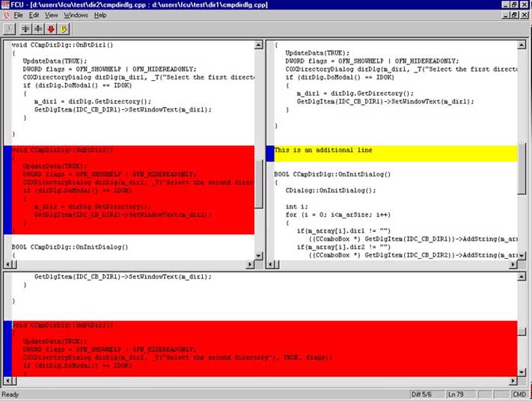Click the second black alignment arrows toolbar icon
Viewport: 532px width, 401px height.
pyautogui.click(x=37, y=29)
